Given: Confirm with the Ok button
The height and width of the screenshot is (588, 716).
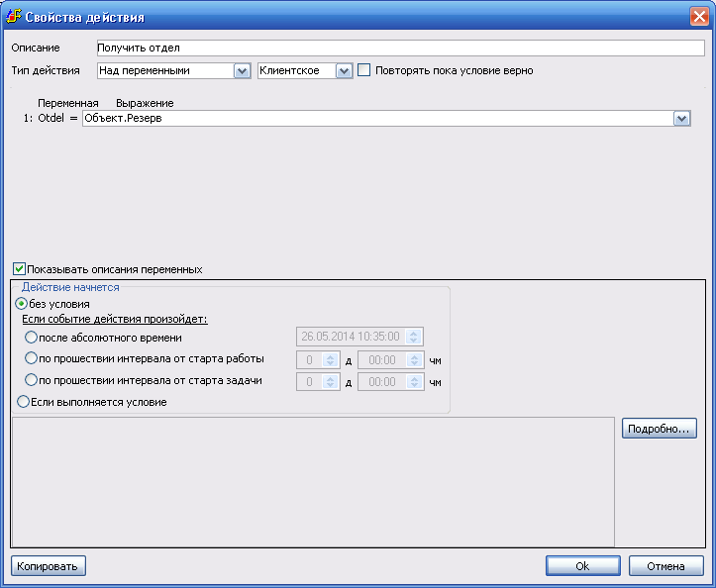Looking at the screenshot, I should point(582,566).
